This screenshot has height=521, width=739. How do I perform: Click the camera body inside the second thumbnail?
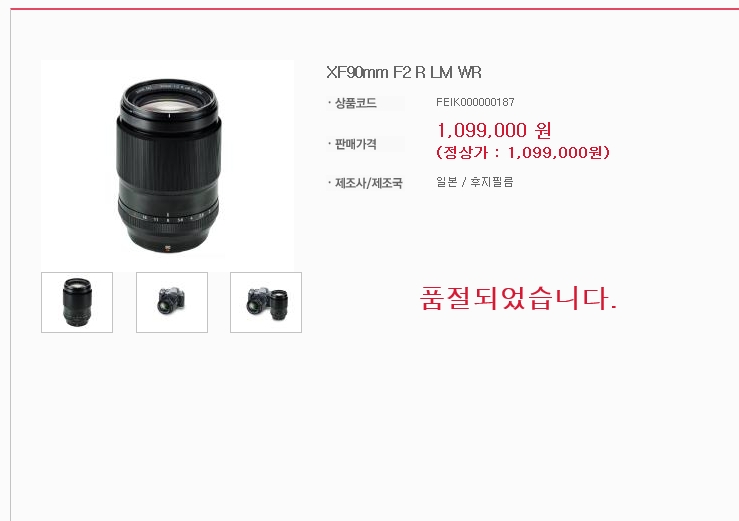170,301
